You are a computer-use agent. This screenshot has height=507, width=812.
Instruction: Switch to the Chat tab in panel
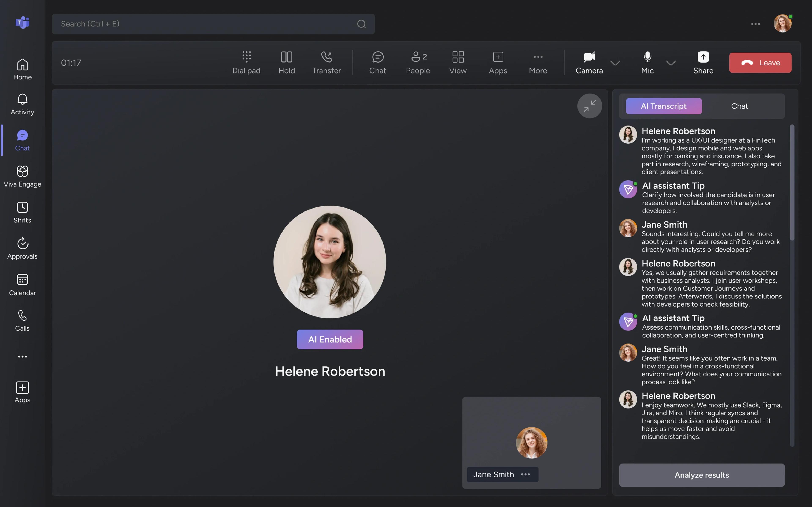[x=739, y=106]
